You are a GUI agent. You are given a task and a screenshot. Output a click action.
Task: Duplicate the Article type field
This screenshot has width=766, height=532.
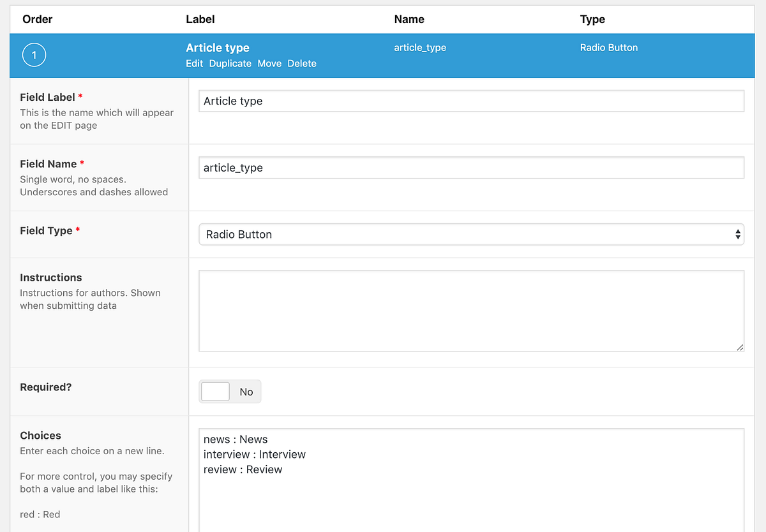[230, 63]
